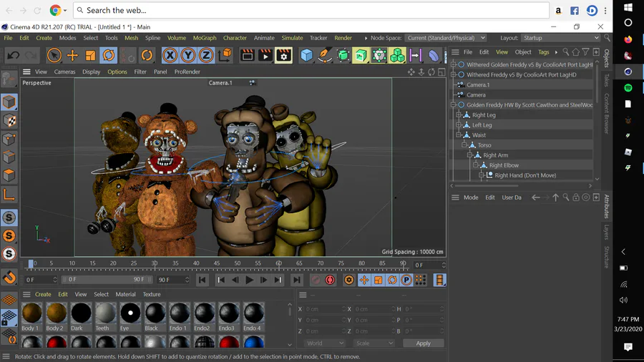Collapse the Right Arm tree node
This screenshot has height=362, width=644.
pos(470,155)
